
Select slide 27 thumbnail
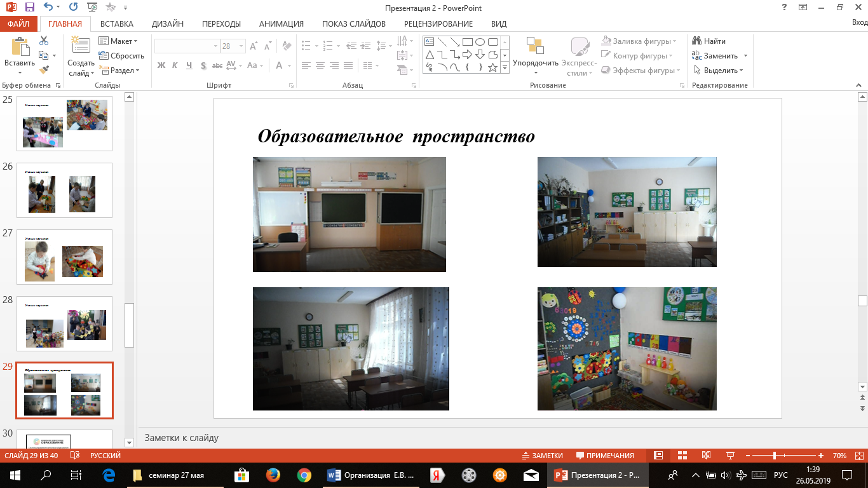coord(64,257)
